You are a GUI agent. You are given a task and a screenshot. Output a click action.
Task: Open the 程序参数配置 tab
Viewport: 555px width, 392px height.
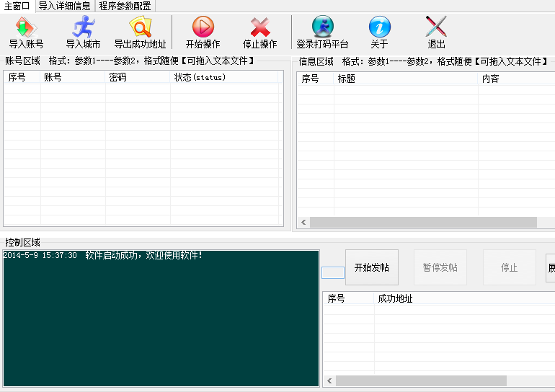[x=125, y=6]
